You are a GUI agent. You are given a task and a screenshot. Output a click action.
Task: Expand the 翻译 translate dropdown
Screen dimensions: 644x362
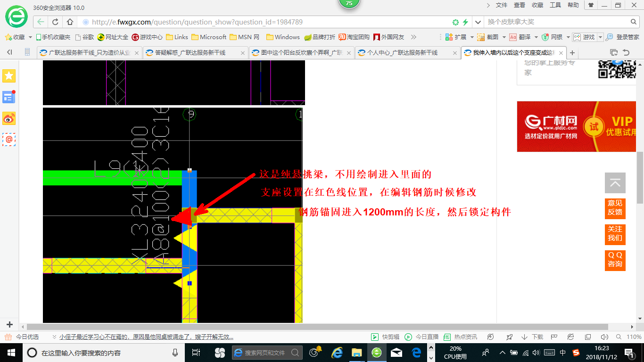point(536,37)
